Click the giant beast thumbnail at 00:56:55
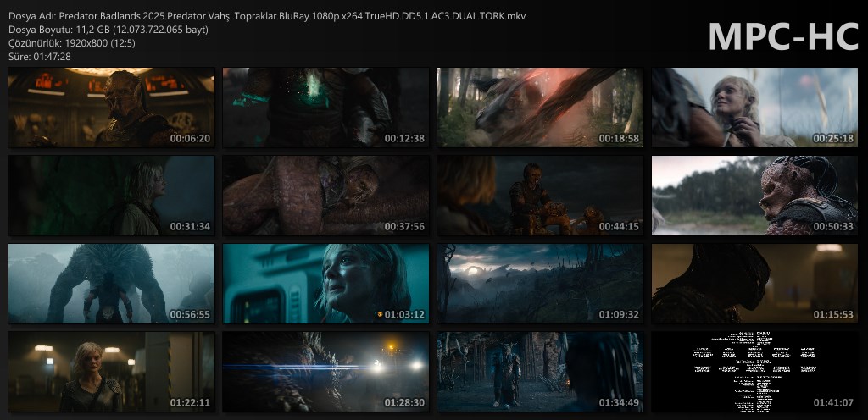Screen dimensions: 868x420 click(x=111, y=284)
